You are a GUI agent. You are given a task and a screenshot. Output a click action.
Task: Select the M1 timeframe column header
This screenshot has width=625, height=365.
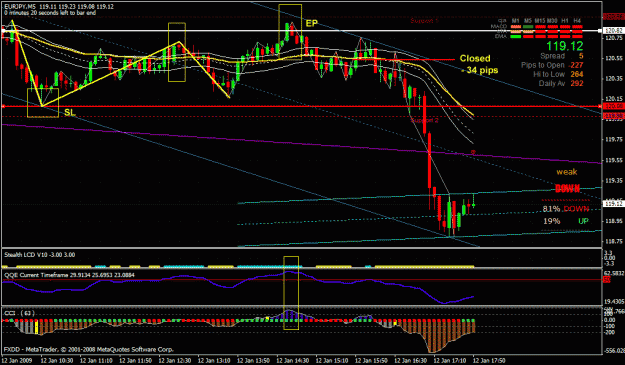(515, 21)
